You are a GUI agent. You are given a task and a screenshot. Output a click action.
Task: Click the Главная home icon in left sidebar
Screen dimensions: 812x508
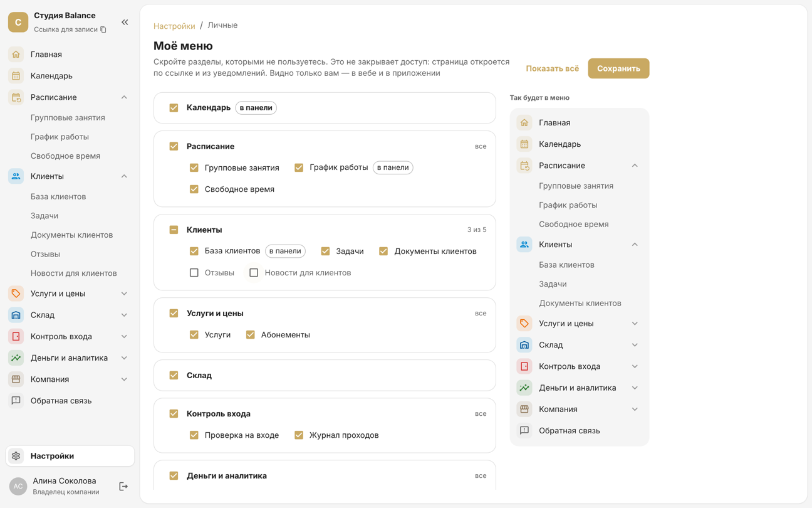[x=16, y=55]
